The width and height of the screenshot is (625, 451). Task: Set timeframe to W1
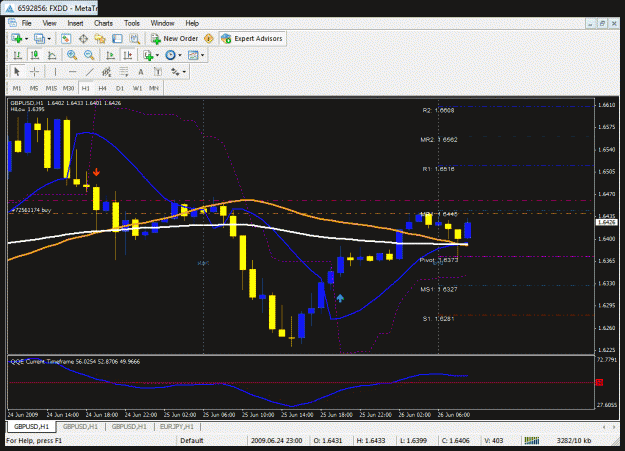pyautogui.click(x=137, y=88)
